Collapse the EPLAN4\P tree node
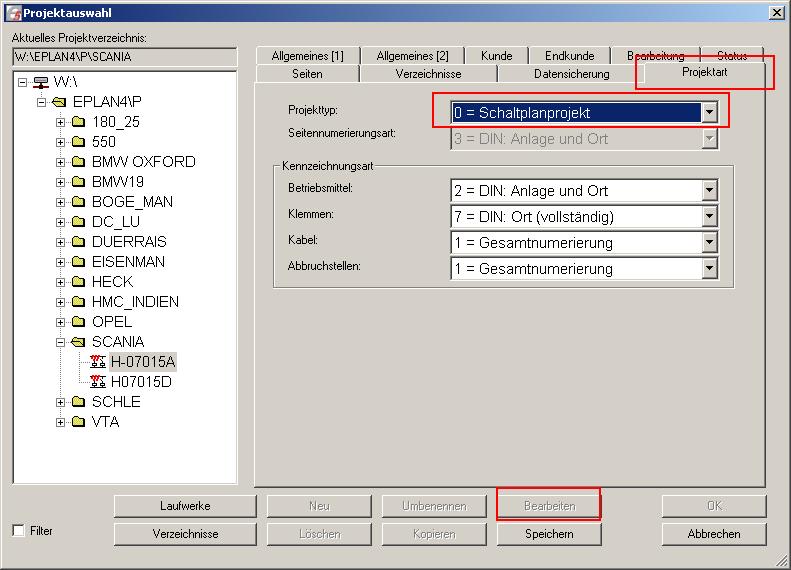 coord(41,102)
